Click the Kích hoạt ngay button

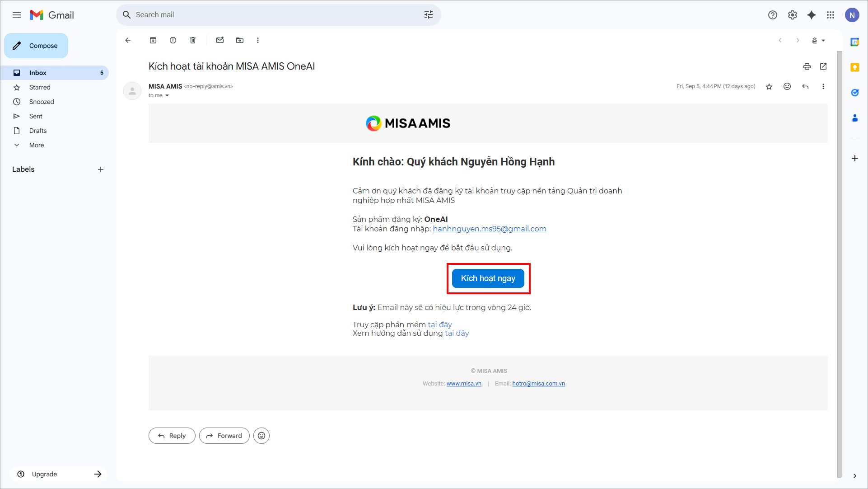click(x=488, y=278)
